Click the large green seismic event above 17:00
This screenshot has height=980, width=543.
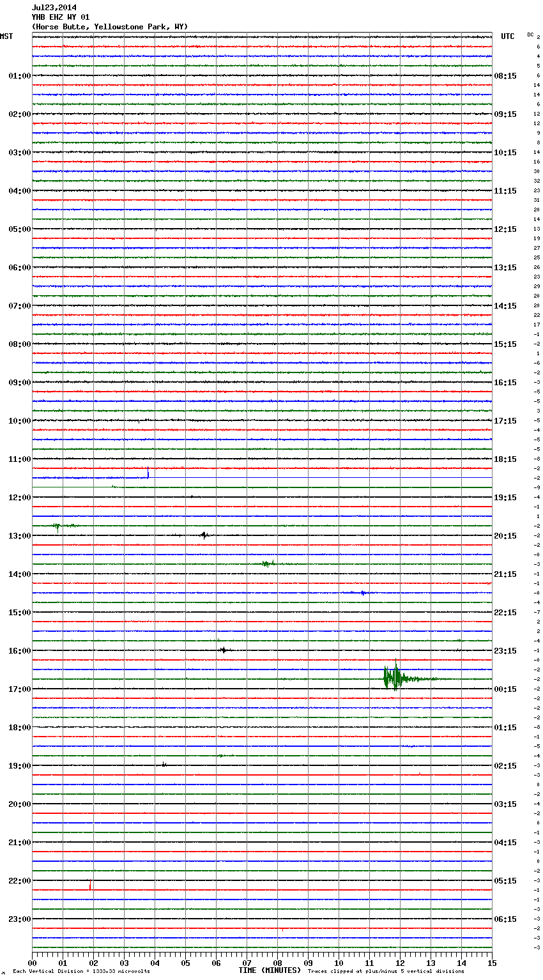[395, 677]
